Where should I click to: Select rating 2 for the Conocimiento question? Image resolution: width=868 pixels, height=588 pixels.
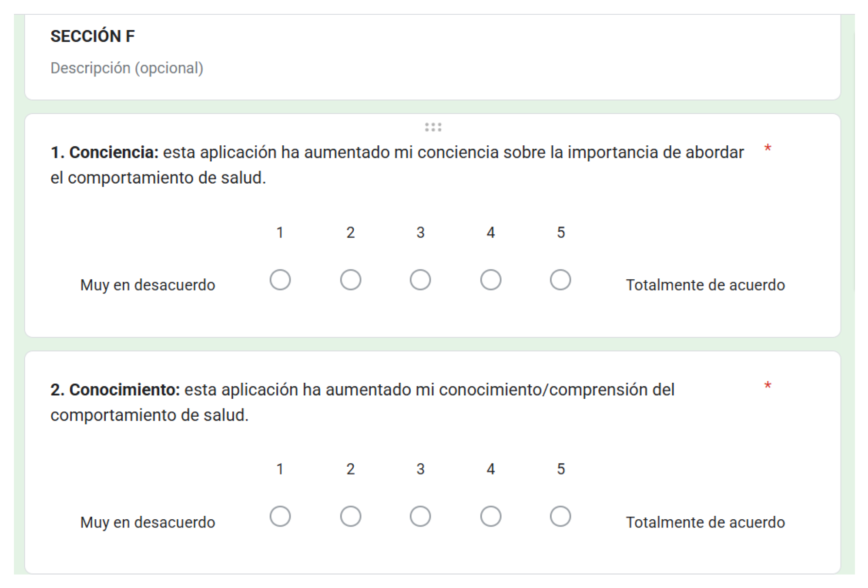350,516
